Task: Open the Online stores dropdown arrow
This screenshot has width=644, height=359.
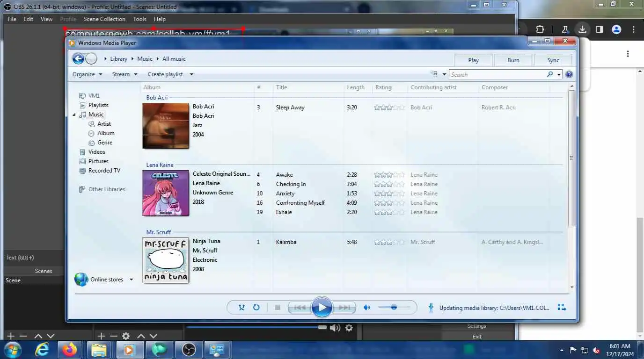Action: [132, 280]
